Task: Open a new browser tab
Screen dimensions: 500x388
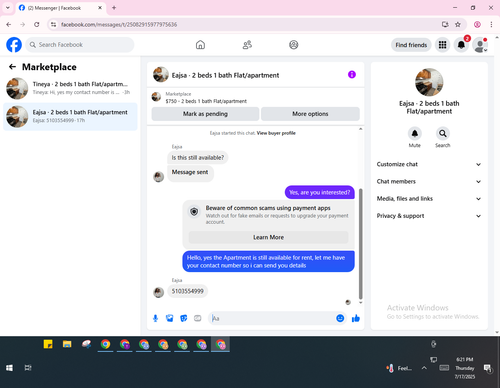Action: click(x=114, y=8)
